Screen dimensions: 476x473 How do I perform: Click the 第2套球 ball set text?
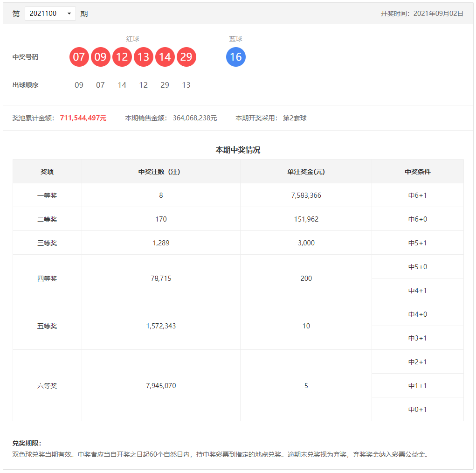pyautogui.click(x=295, y=118)
